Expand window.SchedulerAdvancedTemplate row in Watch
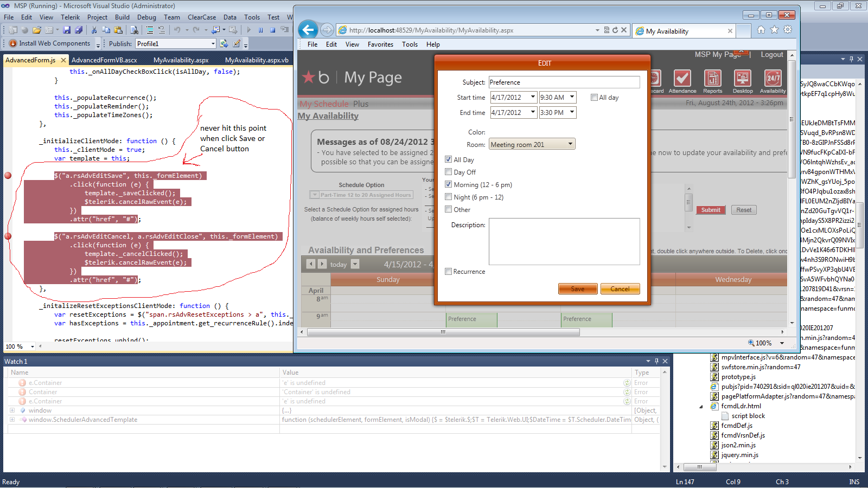The width and height of the screenshot is (868, 488). 12,420
